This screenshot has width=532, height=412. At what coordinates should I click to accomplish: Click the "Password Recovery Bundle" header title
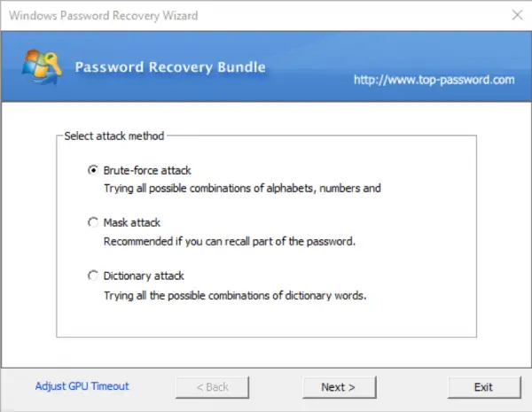(170, 66)
